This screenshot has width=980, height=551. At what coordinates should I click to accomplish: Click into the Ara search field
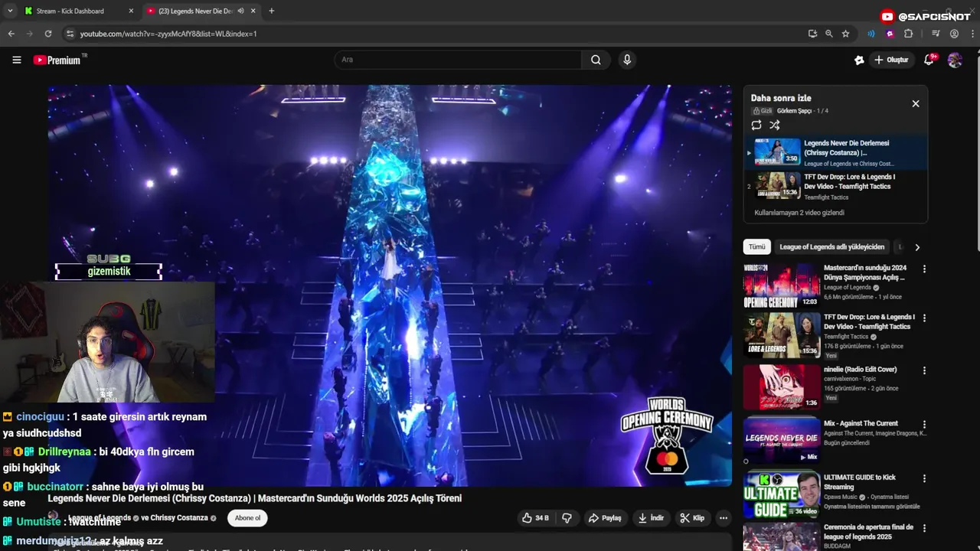tap(458, 60)
